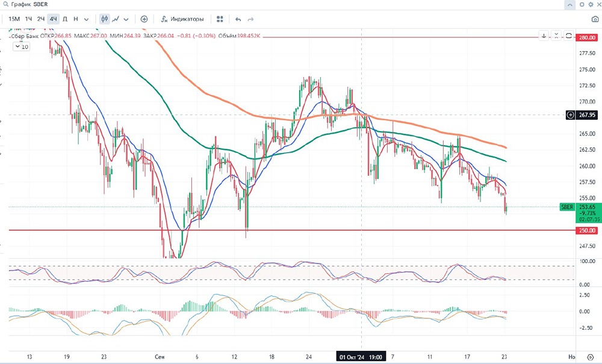Select the 2Ч timeframe
The image size is (602, 364).
click(41, 19)
